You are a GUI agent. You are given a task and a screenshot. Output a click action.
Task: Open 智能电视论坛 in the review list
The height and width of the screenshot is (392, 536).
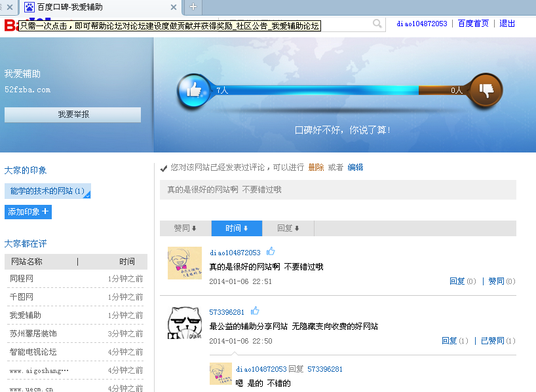[33, 352]
